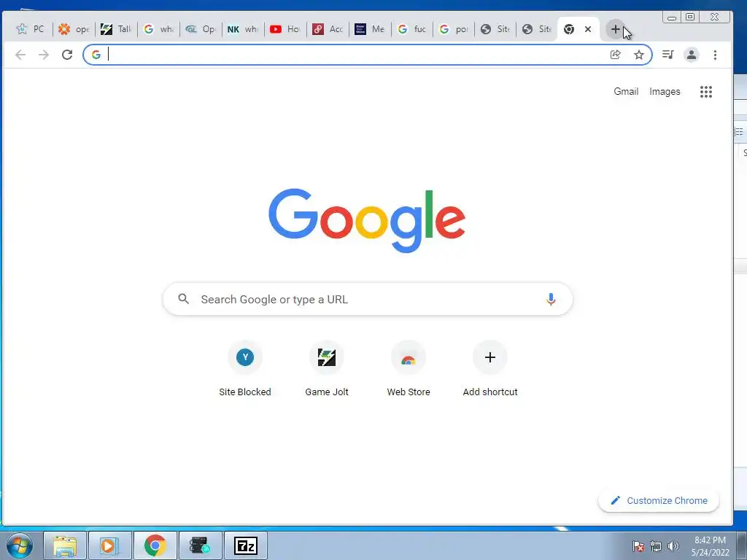
Task: Switch to the YouTube 'Ho' tab
Action: click(285, 29)
